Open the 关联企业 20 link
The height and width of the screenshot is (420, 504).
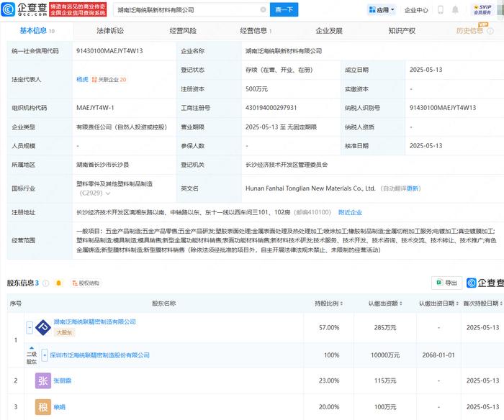coord(109,79)
